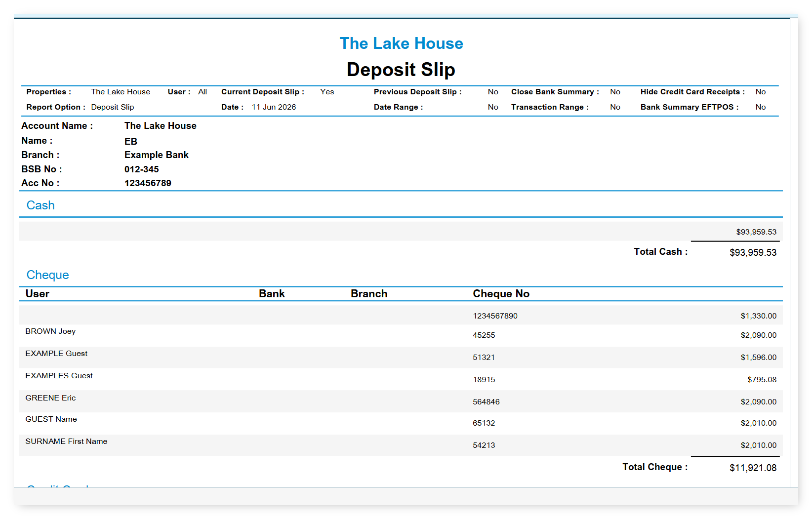Click the 'Transaction Range :' label

coord(550,107)
